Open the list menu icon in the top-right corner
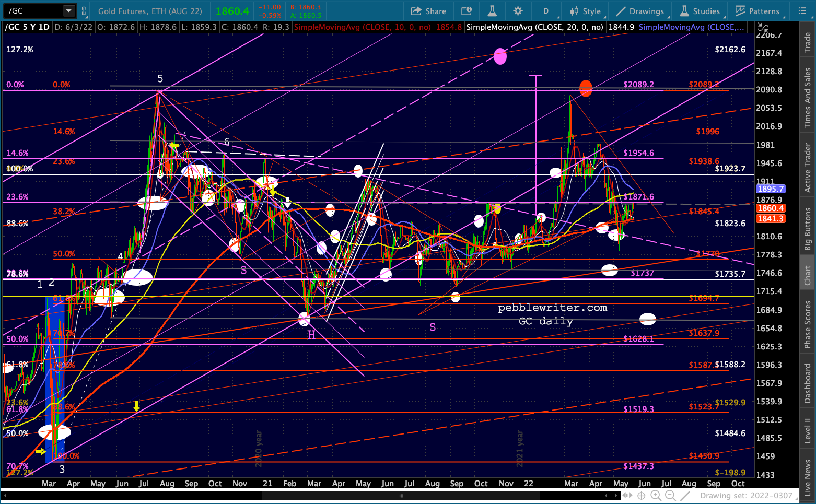The image size is (816, 504). point(802,11)
